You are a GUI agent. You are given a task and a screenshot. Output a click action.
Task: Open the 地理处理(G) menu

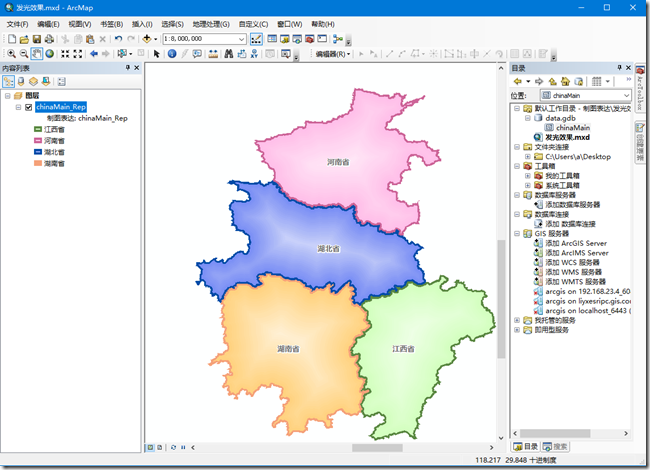click(211, 24)
